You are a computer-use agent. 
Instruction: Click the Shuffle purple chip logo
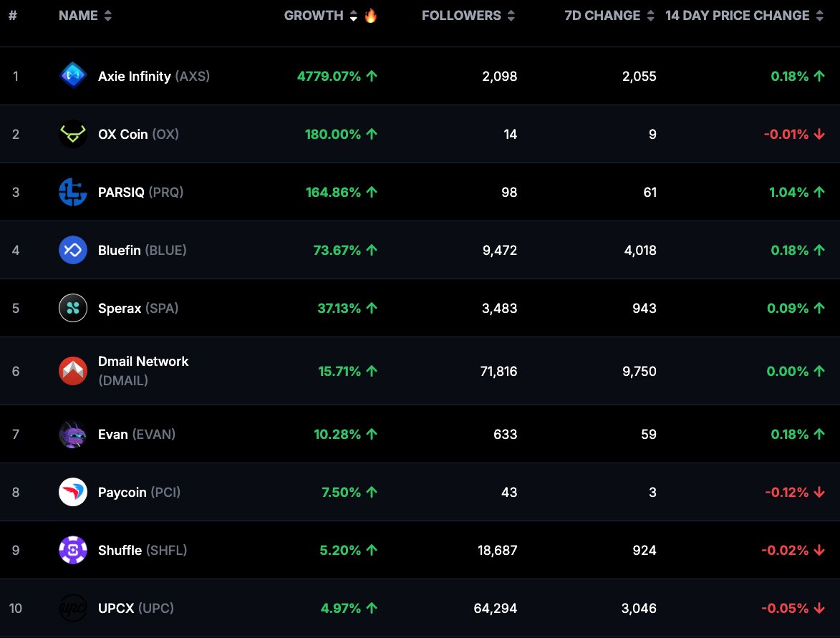click(73, 550)
